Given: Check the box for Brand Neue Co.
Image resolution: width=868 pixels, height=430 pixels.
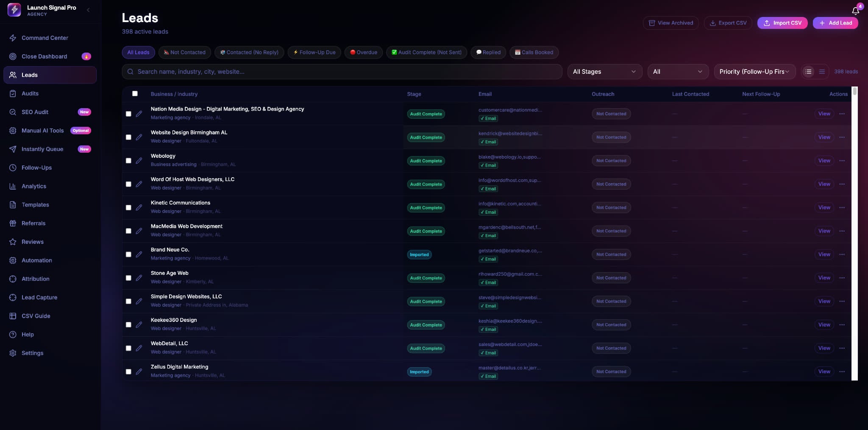Looking at the screenshot, I should 128,254.
